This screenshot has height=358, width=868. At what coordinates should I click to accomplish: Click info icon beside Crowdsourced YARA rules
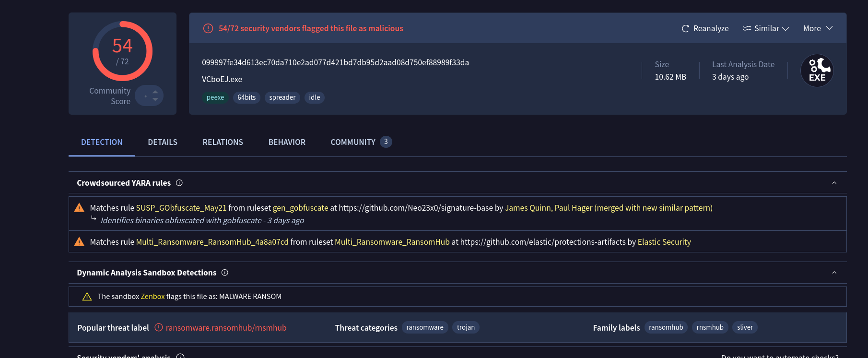click(x=179, y=183)
